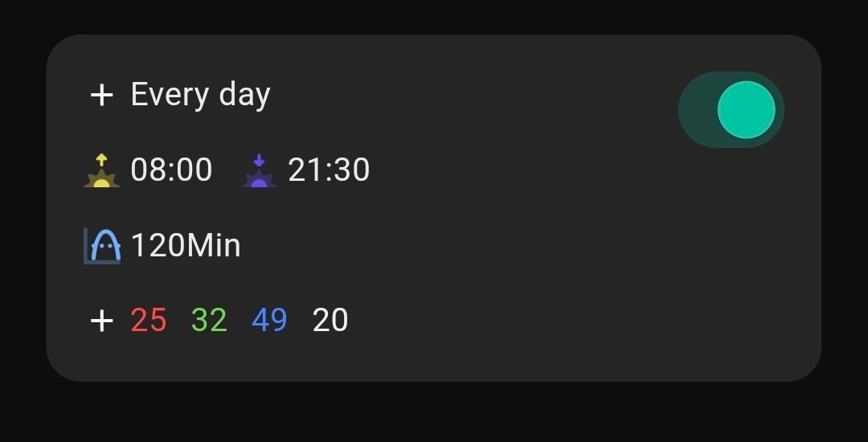Screen dimensions: 868x442
Task: Click the yellow sunrise icon
Action: point(101,170)
